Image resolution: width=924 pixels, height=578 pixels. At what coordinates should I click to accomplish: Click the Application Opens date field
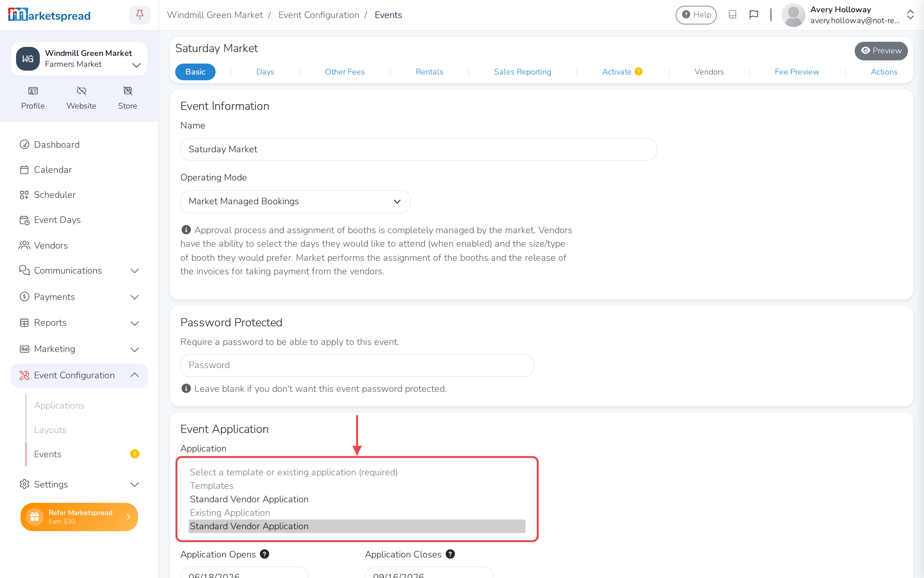tap(244, 573)
